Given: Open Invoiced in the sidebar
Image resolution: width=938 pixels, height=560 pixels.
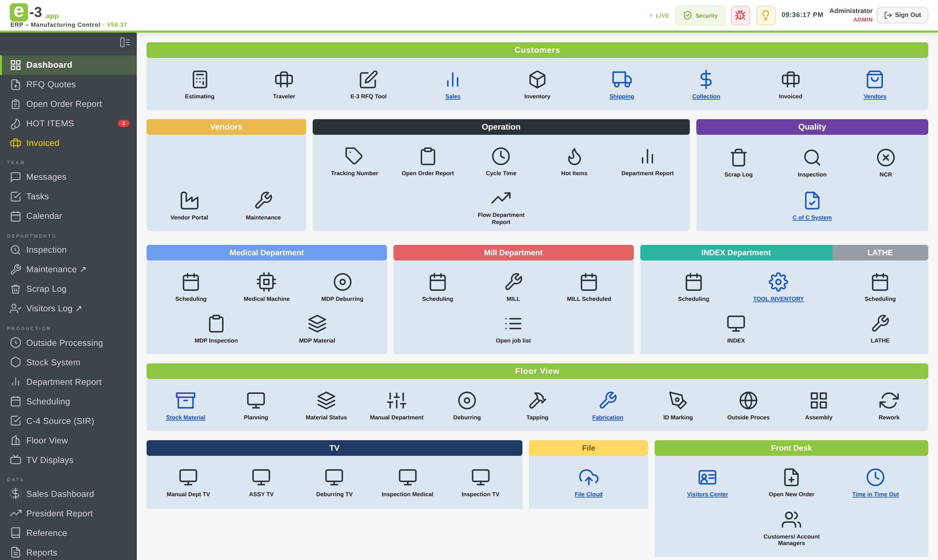Looking at the screenshot, I should (x=68, y=143).
